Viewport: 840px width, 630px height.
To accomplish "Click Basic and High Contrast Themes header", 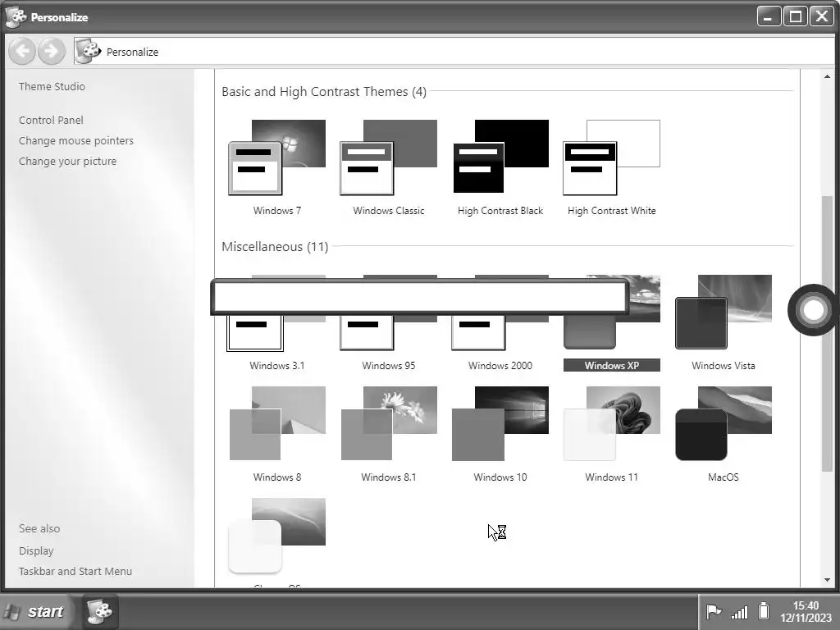I will pos(324,92).
